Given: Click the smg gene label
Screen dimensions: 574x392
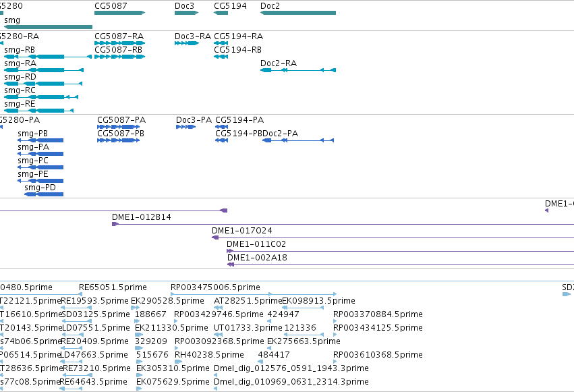Looking at the screenshot, I should pos(12,20).
